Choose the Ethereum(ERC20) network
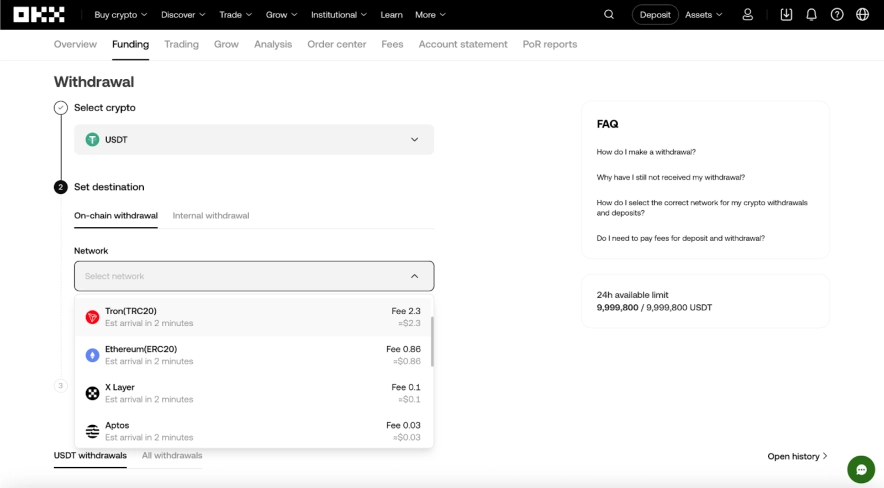 tap(253, 355)
